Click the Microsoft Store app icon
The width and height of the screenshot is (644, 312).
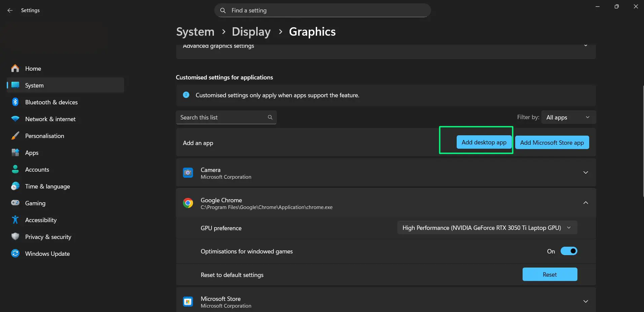188,301
